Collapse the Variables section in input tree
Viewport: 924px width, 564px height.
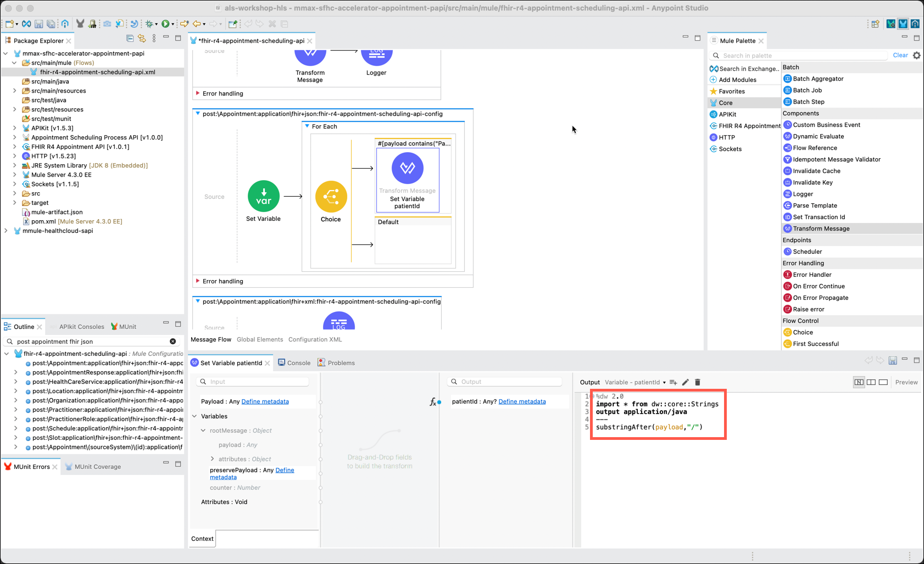point(194,416)
